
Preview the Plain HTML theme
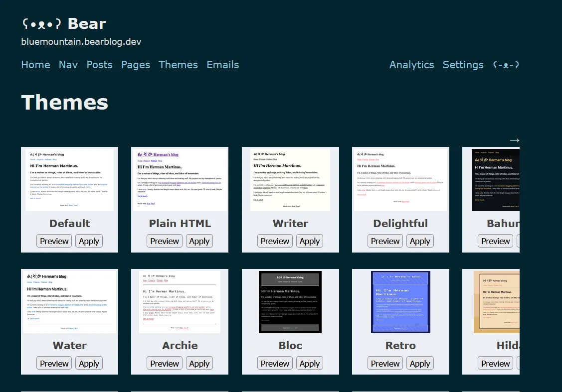tap(165, 241)
